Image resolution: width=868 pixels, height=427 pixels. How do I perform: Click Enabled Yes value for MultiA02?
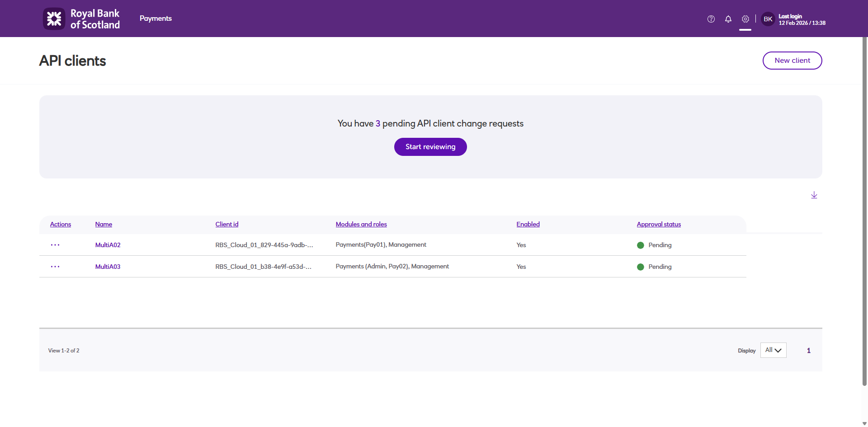521,245
